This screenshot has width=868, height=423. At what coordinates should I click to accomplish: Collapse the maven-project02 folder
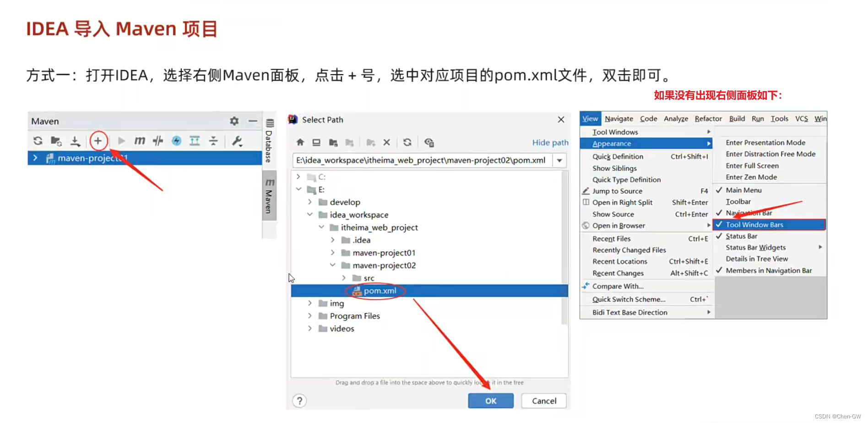click(x=333, y=265)
